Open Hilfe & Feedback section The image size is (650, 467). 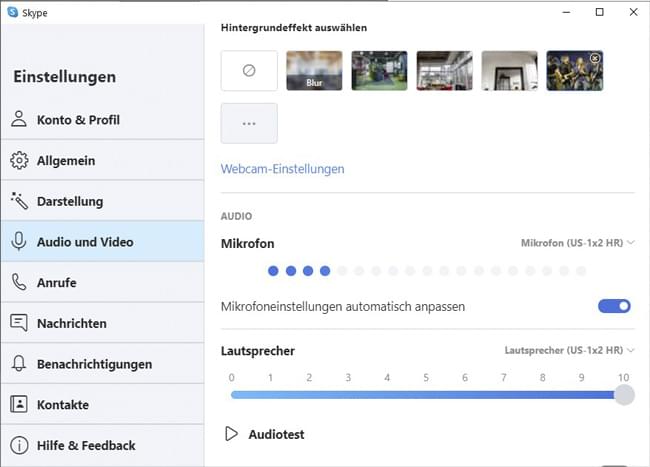[x=102, y=445]
